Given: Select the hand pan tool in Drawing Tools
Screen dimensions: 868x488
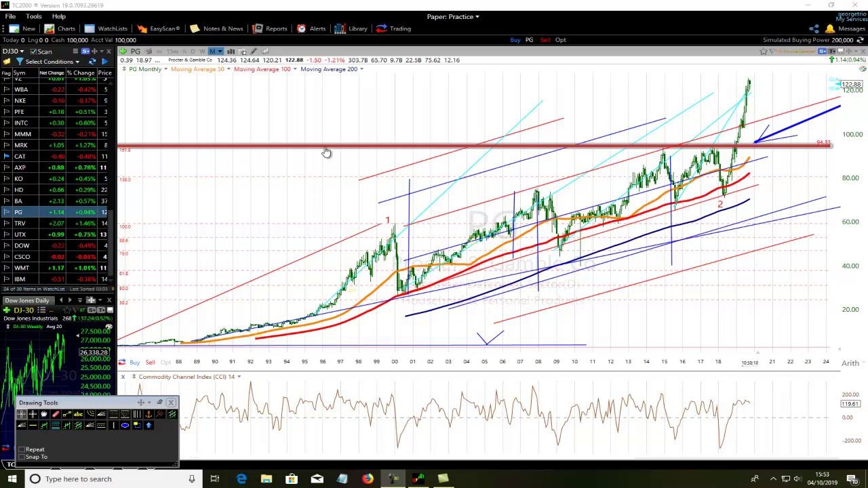Looking at the screenshot, I should (x=44, y=414).
